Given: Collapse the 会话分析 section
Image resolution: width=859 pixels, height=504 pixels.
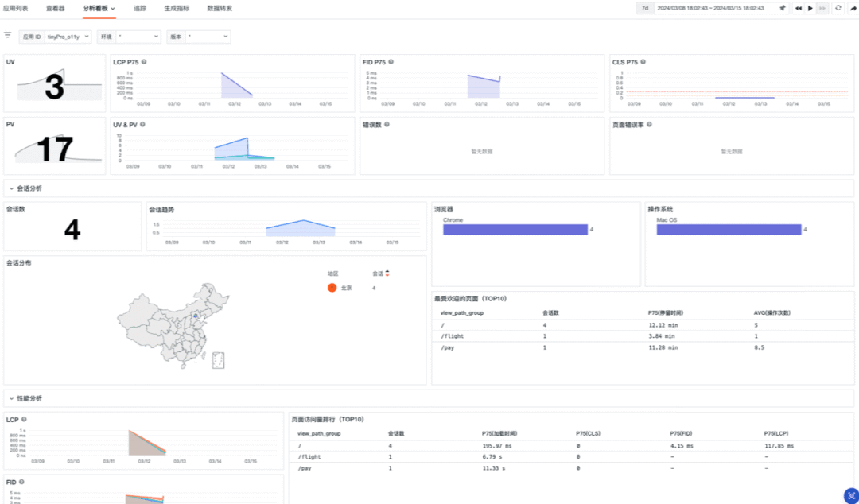Looking at the screenshot, I should click(x=11, y=188).
